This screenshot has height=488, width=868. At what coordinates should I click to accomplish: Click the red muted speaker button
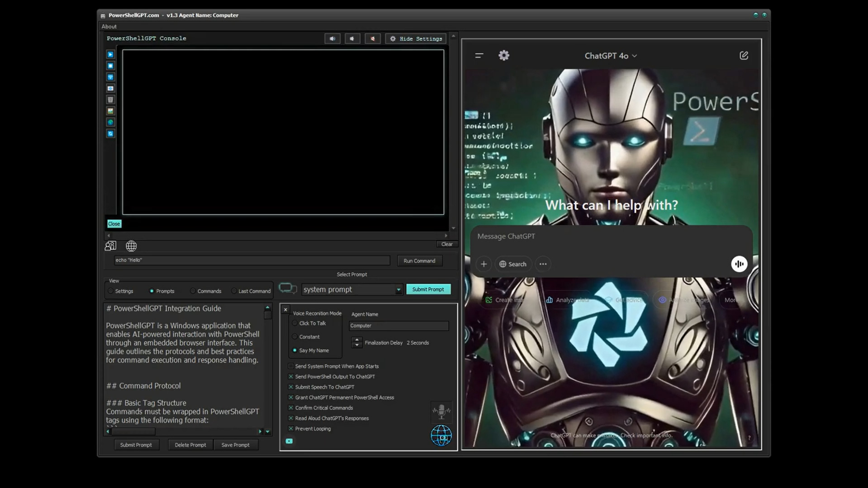point(373,39)
